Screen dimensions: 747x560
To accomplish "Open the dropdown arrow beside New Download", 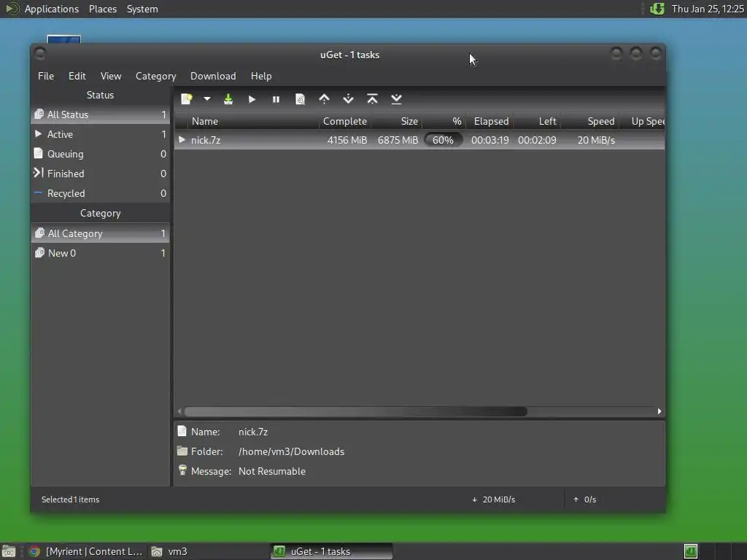I will click(x=206, y=99).
